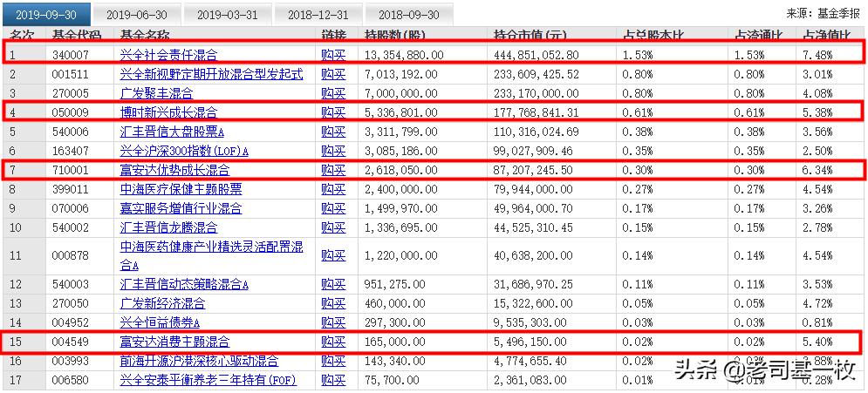Click market value 233,170,000.00
Viewport: 868px width, 393px height.
537,93
